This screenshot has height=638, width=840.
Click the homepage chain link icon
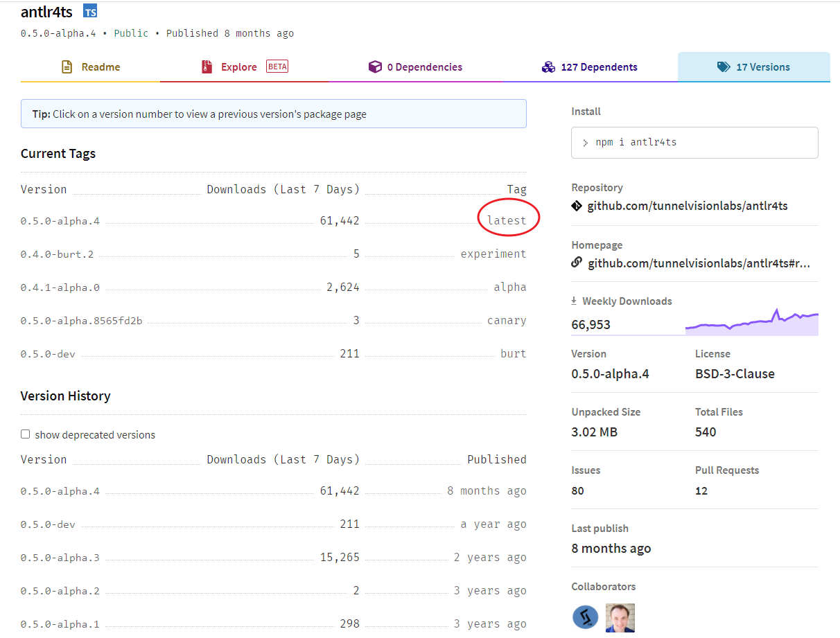click(577, 263)
